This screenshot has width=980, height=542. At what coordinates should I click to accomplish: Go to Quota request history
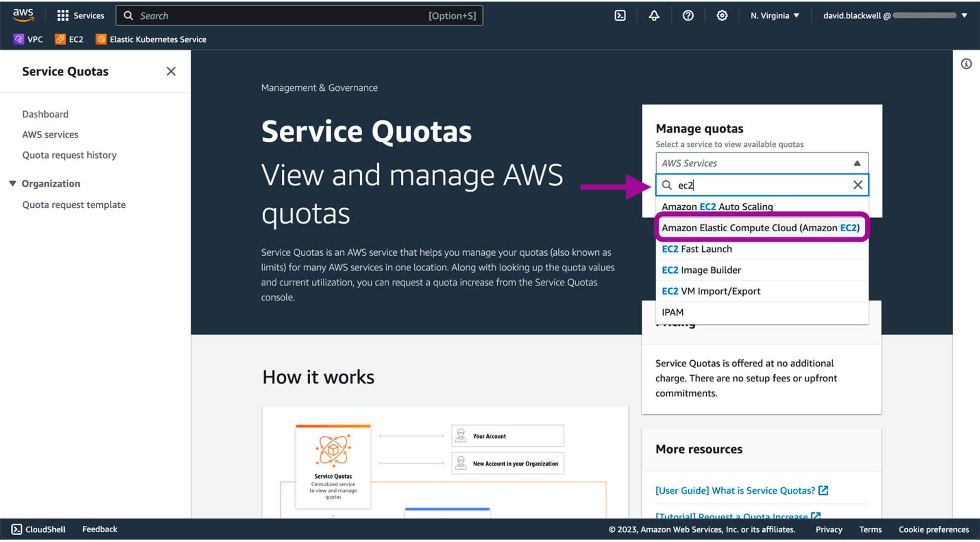[69, 155]
